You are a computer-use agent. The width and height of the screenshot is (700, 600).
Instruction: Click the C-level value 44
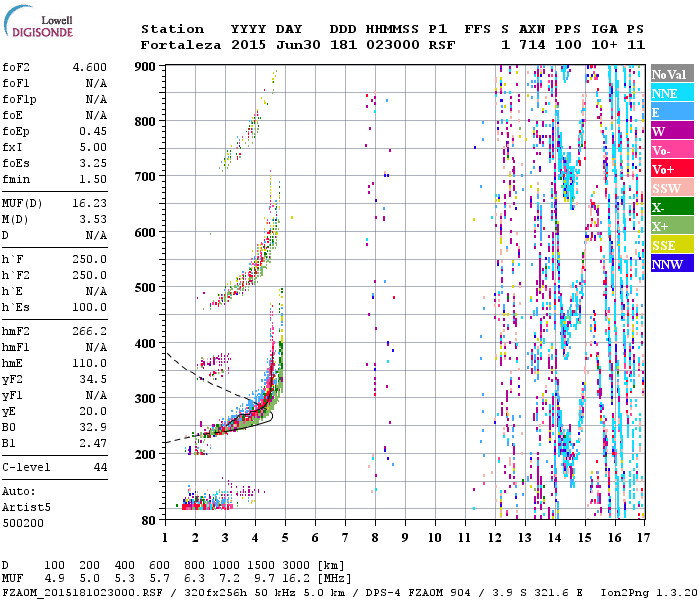point(100,467)
